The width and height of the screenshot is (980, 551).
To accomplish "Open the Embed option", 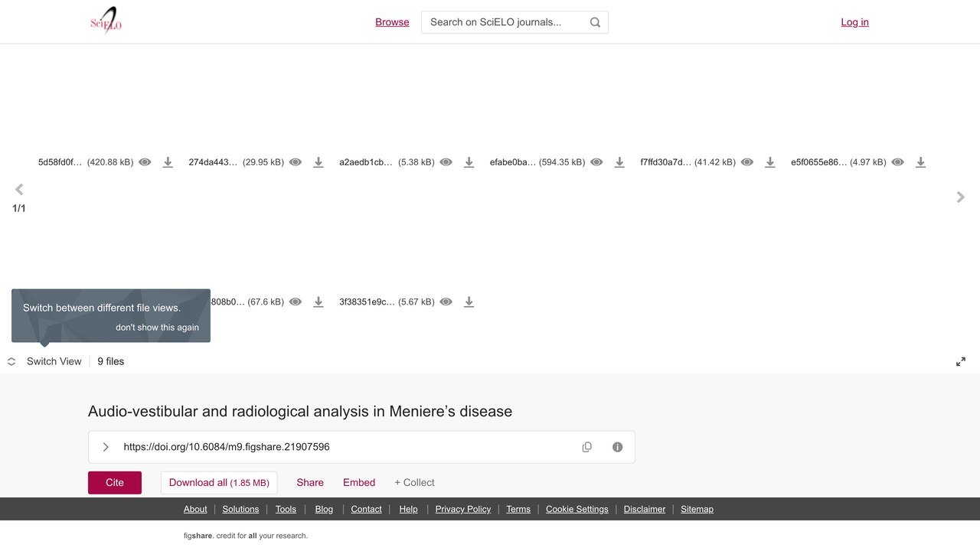I will [x=359, y=483].
